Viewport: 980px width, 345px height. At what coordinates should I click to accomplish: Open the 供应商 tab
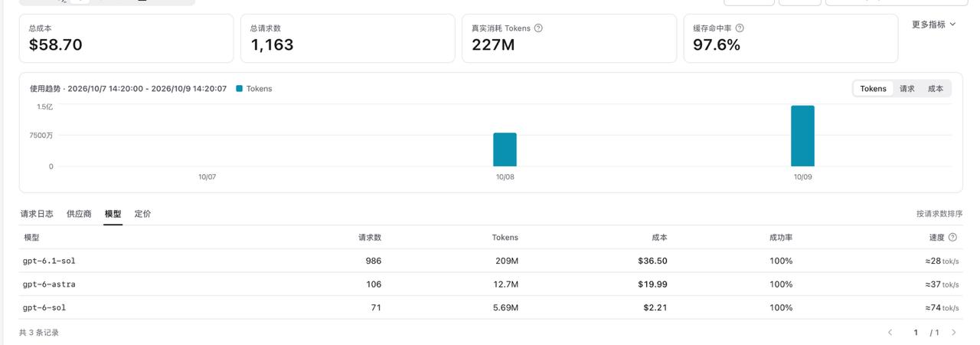point(79,214)
